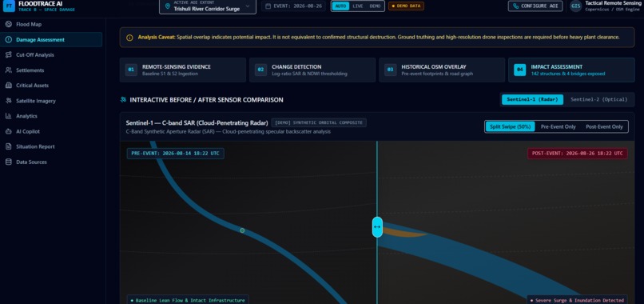
Task: Click the 04 Impact Assessment step badge
Action: [x=519, y=70]
